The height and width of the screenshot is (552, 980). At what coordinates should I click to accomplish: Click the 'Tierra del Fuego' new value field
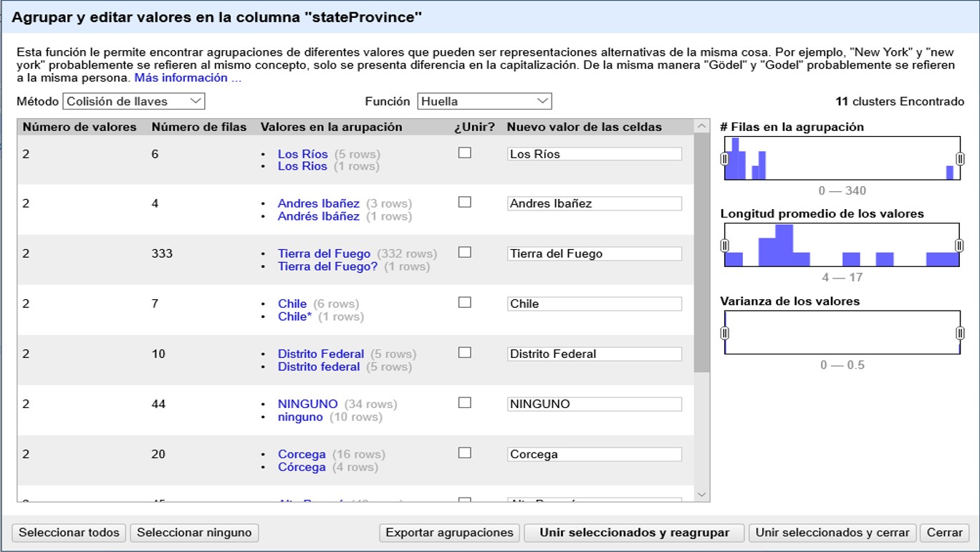[594, 254]
